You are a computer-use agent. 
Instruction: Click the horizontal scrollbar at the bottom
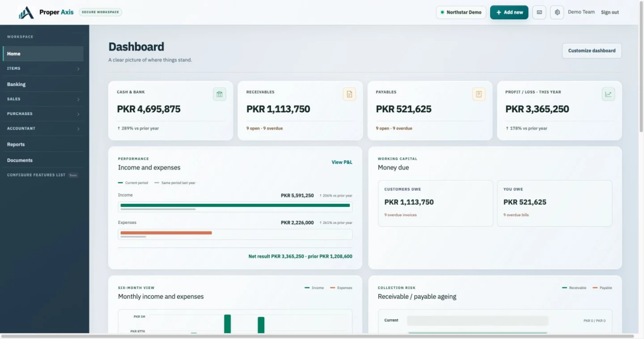(317, 336)
